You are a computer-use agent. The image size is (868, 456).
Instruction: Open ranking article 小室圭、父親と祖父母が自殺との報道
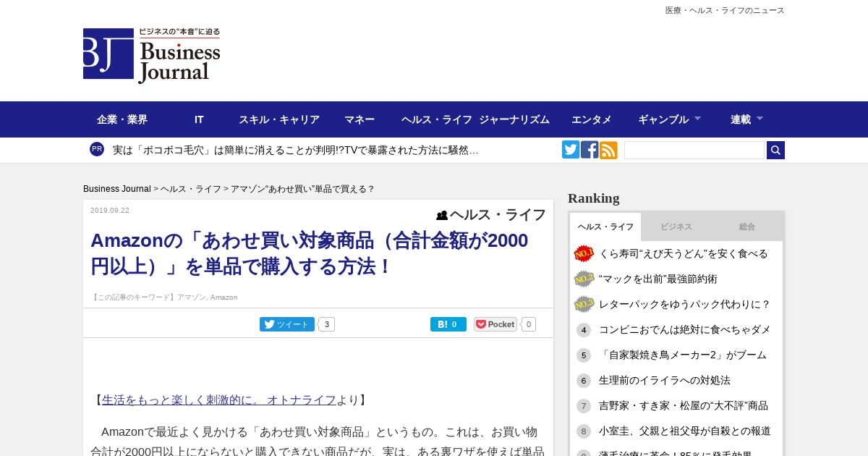pos(685,431)
